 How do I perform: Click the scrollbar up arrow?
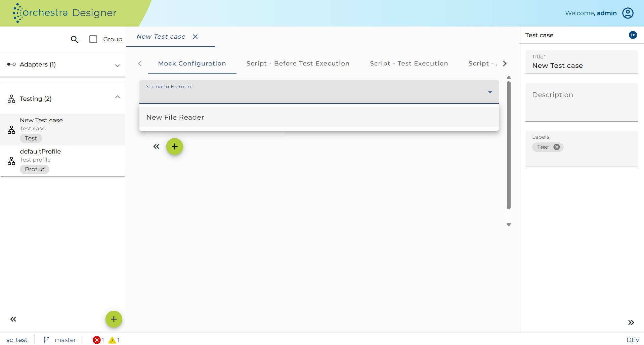pos(509,77)
